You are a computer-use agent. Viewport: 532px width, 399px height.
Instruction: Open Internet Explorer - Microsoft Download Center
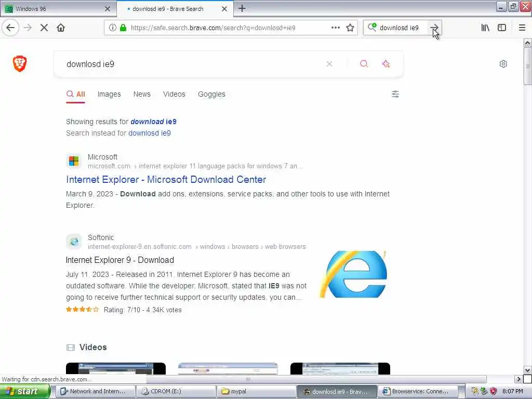tap(166, 179)
